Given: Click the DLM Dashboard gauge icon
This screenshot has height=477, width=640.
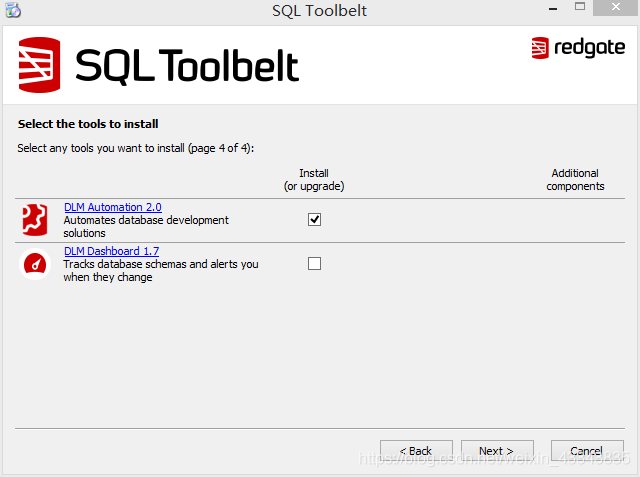Looking at the screenshot, I should point(35,264).
